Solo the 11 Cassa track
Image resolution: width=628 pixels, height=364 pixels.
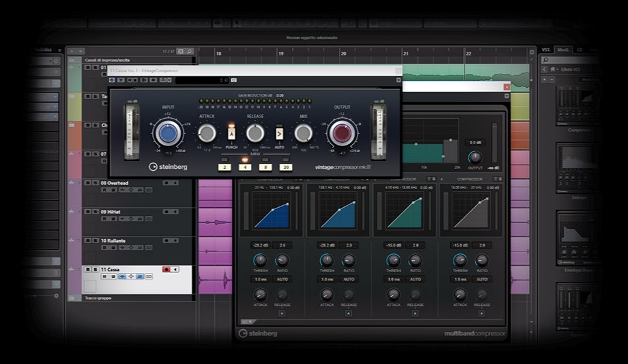[x=94, y=269]
